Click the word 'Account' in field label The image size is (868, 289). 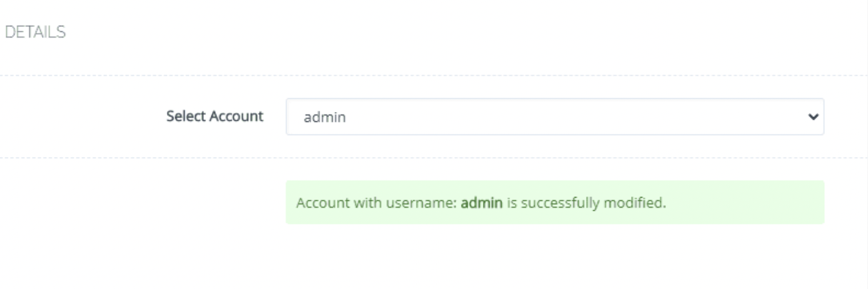click(237, 116)
